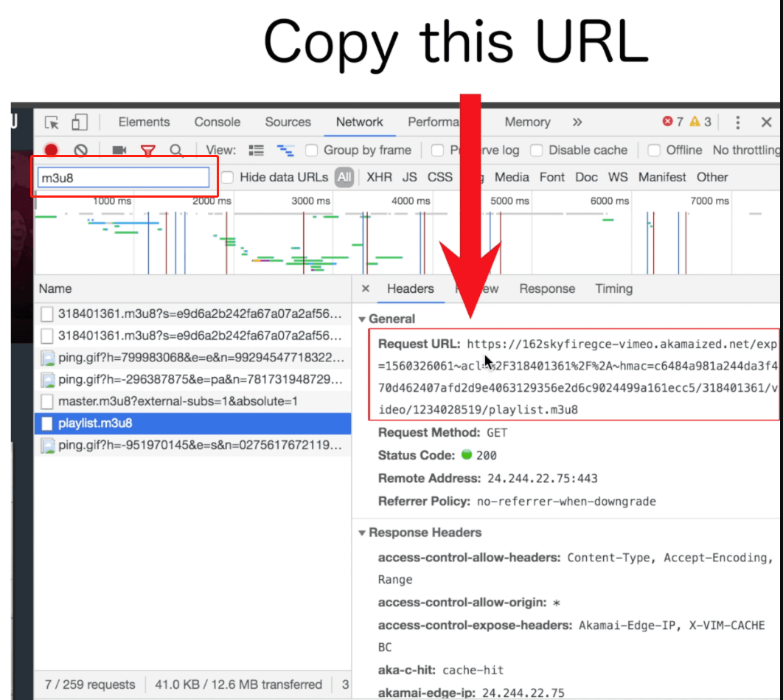This screenshot has height=700, width=783.
Task: Close the request details pane
Action: tap(366, 288)
